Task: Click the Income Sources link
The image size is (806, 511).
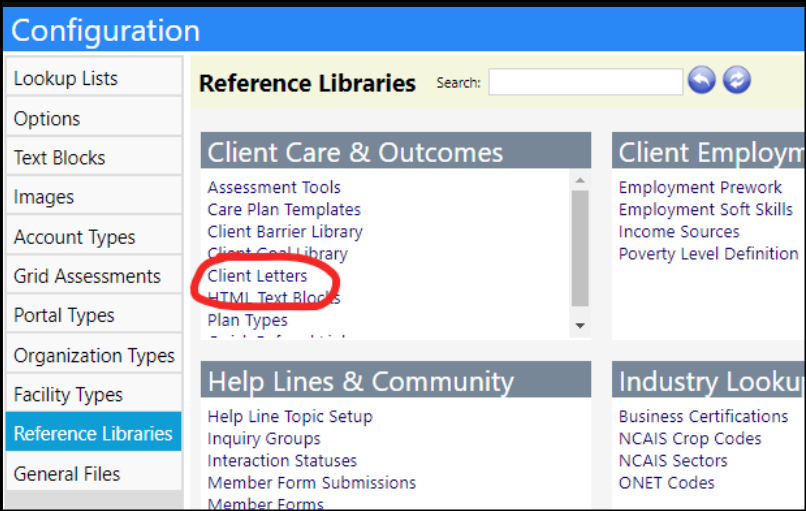Action: tap(679, 232)
